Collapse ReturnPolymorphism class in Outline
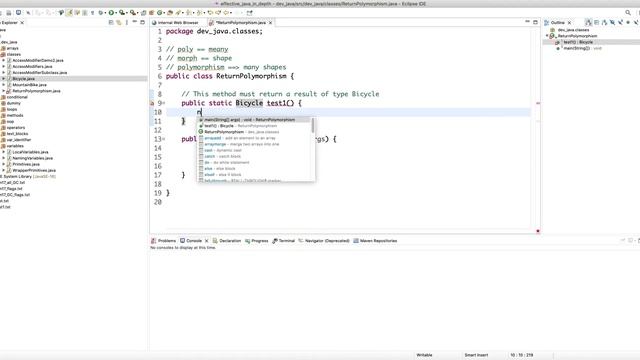The image size is (640, 360). pyautogui.click(x=547, y=36)
